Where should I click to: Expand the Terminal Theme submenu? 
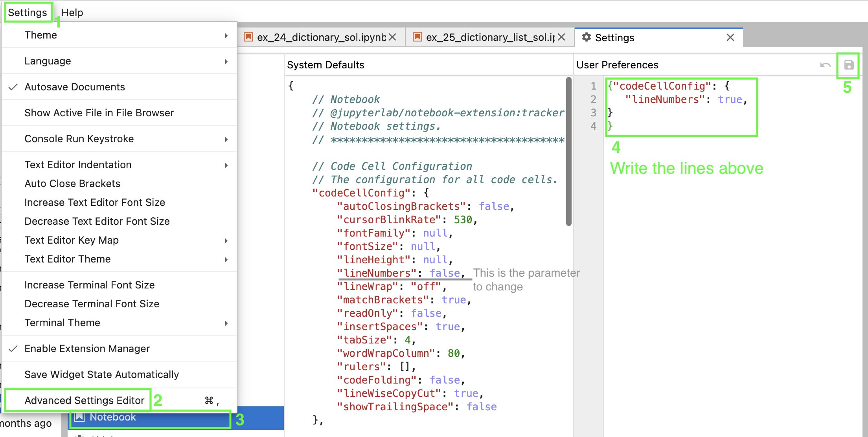pyautogui.click(x=119, y=323)
